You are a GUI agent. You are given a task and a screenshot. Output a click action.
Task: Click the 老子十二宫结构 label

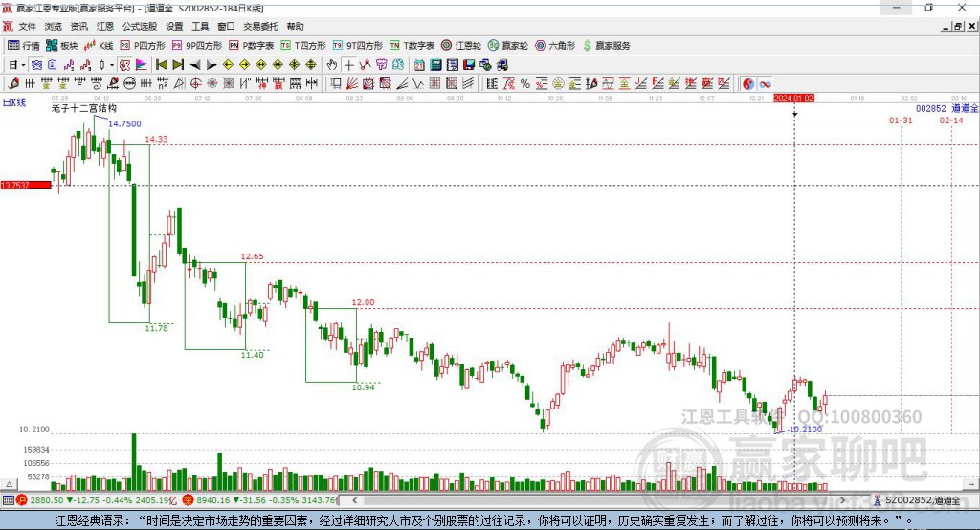[x=84, y=108]
